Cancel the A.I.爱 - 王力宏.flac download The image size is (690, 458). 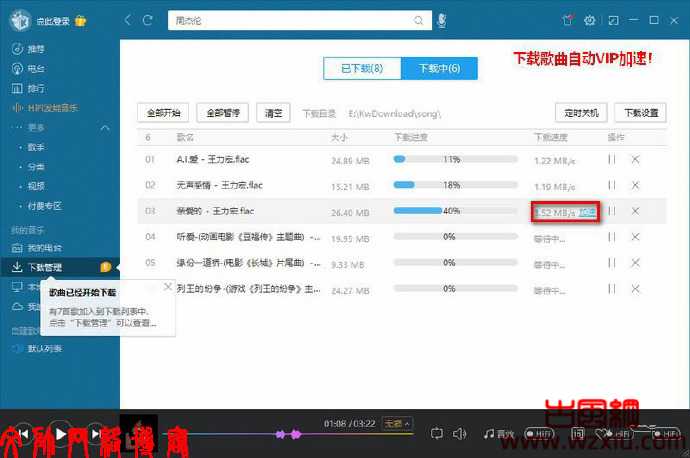point(635,159)
